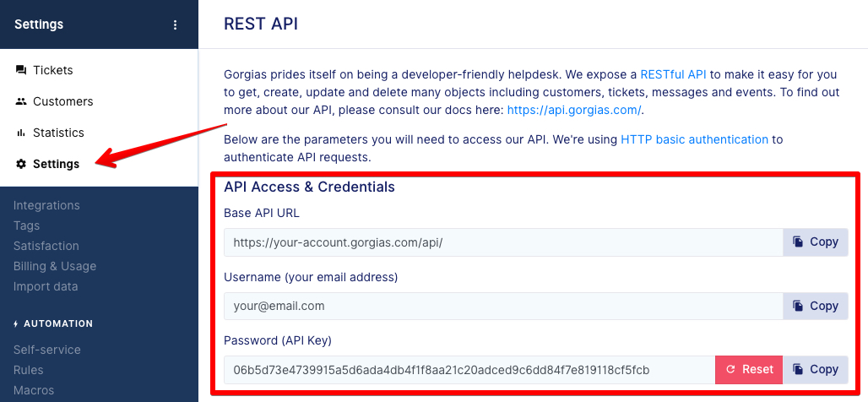Open the three-dot menu beside Settings header

click(x=175, y=24)
